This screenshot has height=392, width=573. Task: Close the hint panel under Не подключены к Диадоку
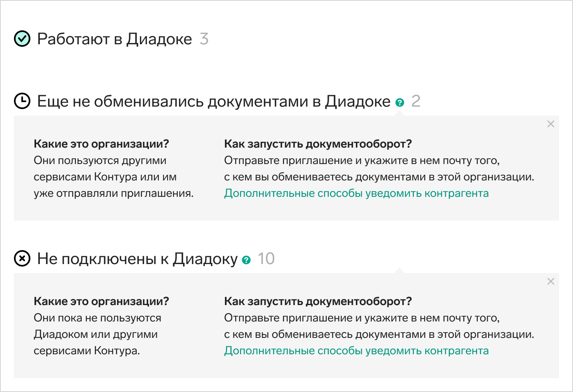pos(551,281)
